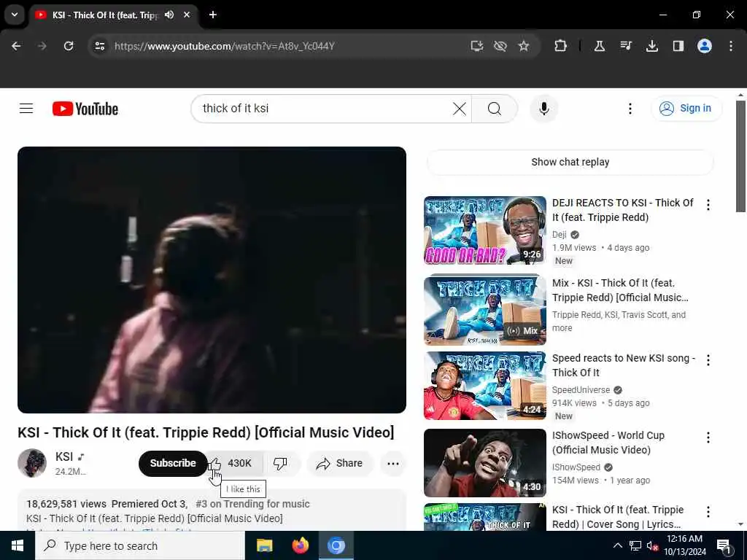Click the main video player
Viewport: 747px width, 560px height.
[x=212, y=280]
